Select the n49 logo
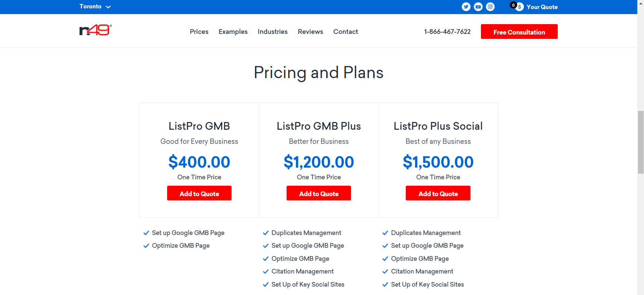Image resolution: width=644 pixels, height=295 pixels. (95, 30)
